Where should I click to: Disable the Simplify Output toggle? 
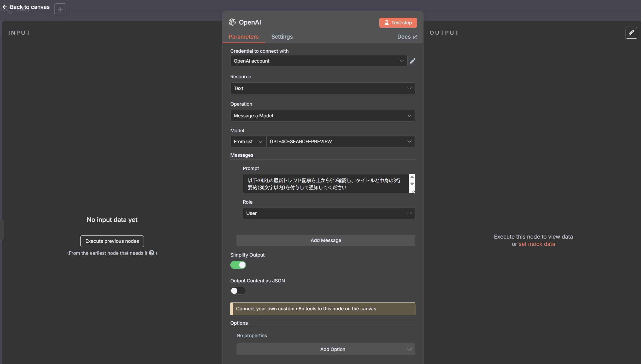click(x=238, y=265)
